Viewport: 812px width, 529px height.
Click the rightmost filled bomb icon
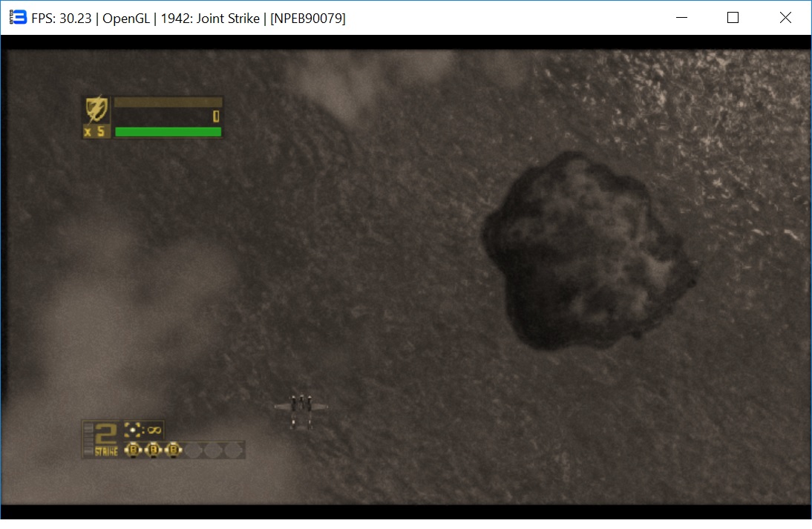pyautogui.click(x=174, y=450)
